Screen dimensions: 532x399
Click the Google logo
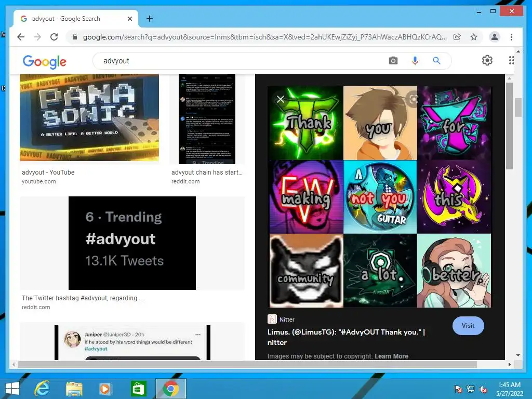click(45, 61)
